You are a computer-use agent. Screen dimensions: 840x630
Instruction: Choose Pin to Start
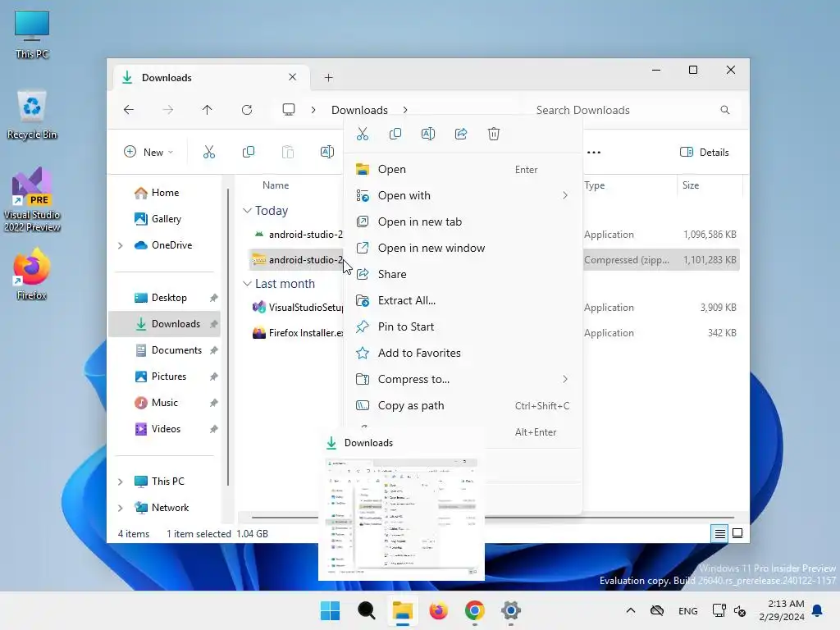[x=463, y=326]
